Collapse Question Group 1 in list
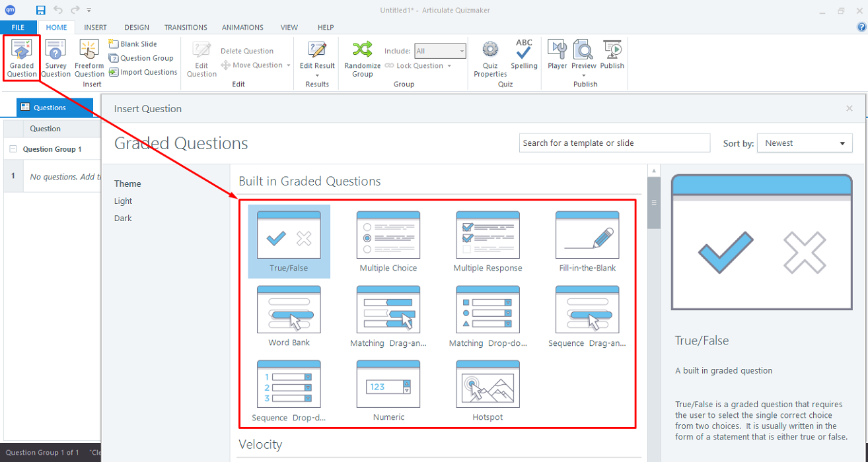The image size is (868, 462). pos(13,149)
